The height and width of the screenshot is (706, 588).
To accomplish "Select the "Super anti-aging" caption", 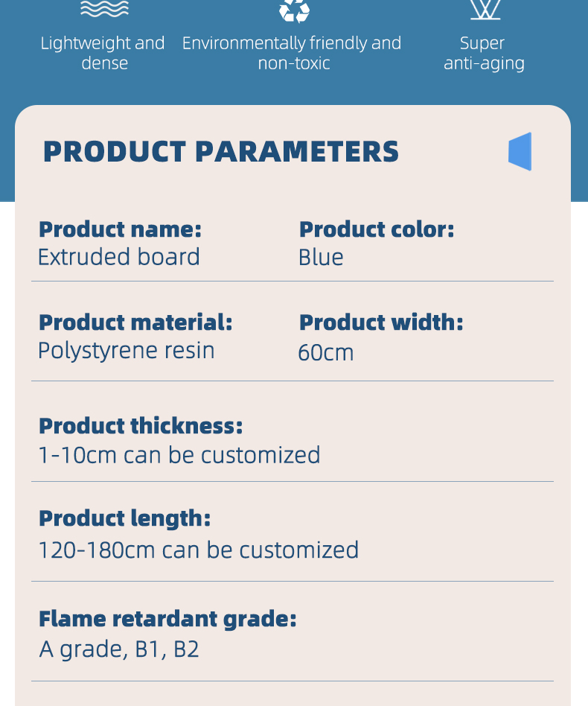I will 484,53.
